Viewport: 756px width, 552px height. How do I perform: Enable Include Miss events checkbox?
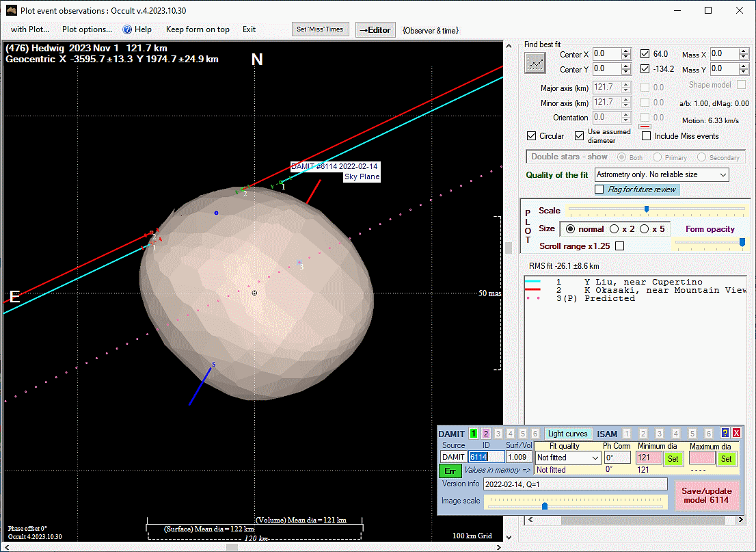(646, 136)
